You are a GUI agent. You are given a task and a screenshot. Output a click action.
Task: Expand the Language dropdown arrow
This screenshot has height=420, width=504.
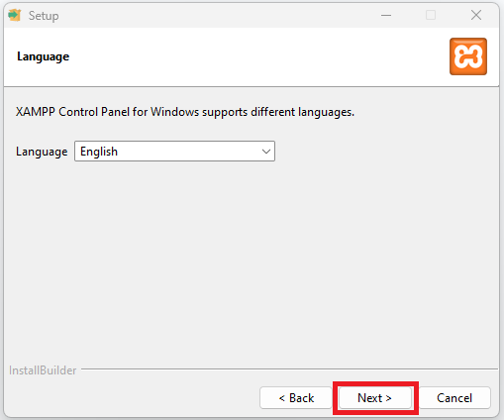click(266, 152)
